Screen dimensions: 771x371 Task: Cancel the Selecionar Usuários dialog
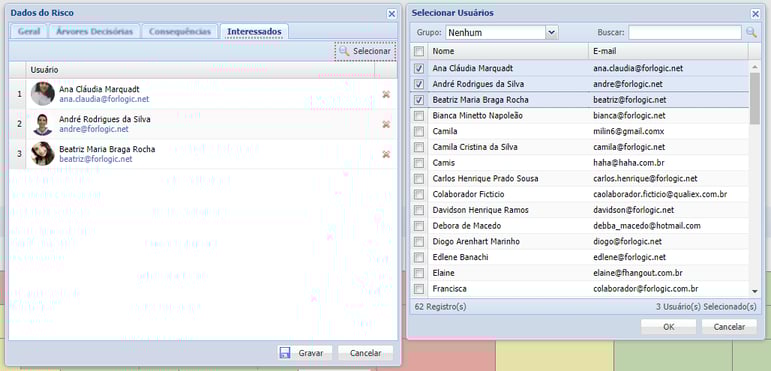[729, 327]
